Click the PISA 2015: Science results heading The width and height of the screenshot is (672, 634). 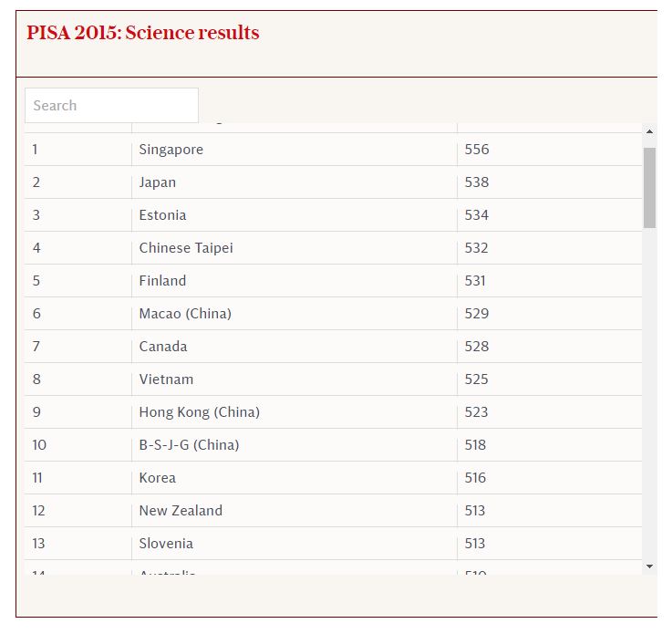click(x=142, y=34)
